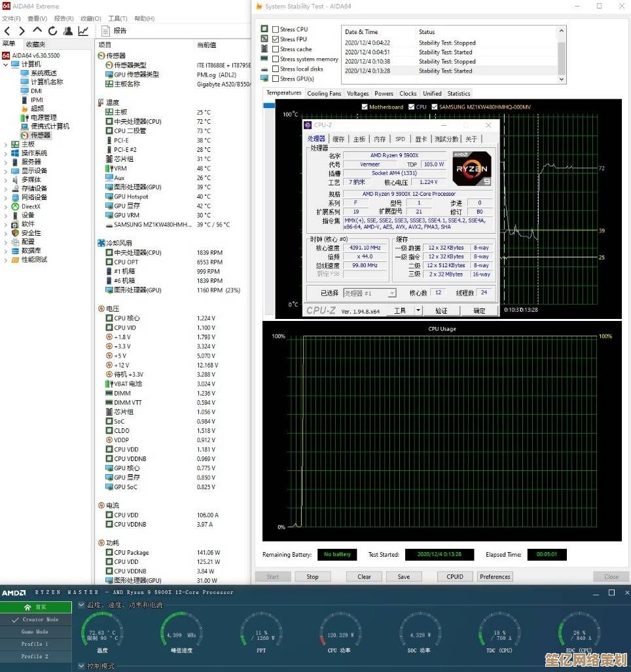Toggle Motherboard graph checkbox
631x672 pixels.
click(x=365, y=107)
